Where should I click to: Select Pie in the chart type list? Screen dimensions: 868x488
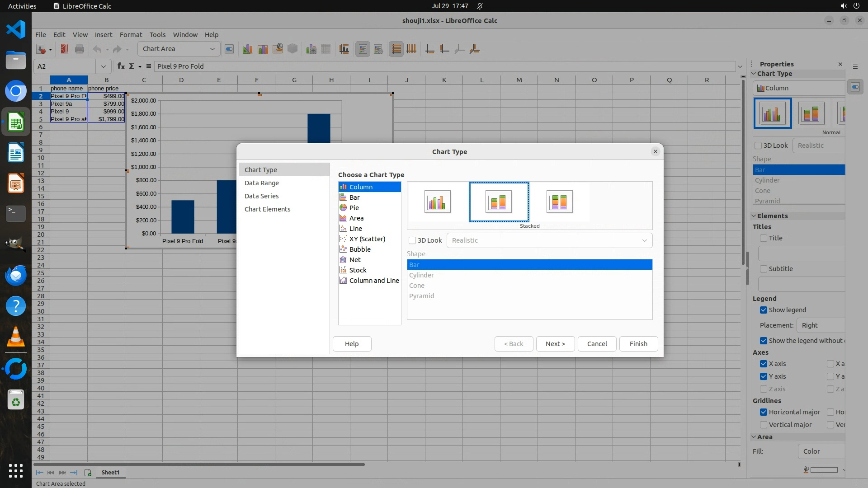354,208
